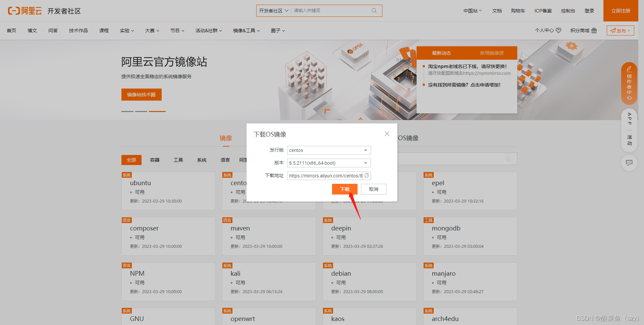
Task: Open the 文档 link
Action: point(497,11)
